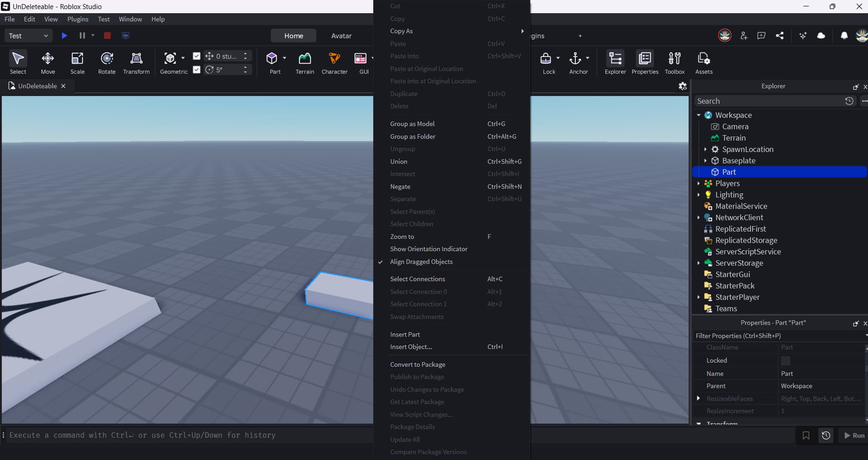
Task: Insert a Part from toolbar
Action: 272,63
